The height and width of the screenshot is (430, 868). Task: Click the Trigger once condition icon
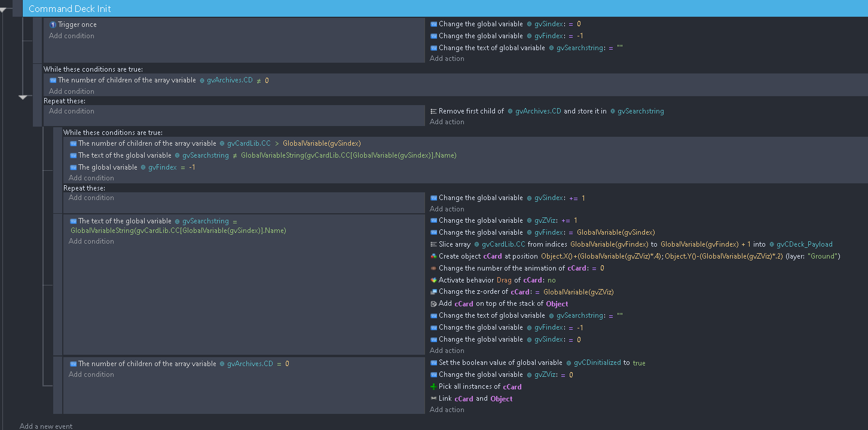click(53, 24)
